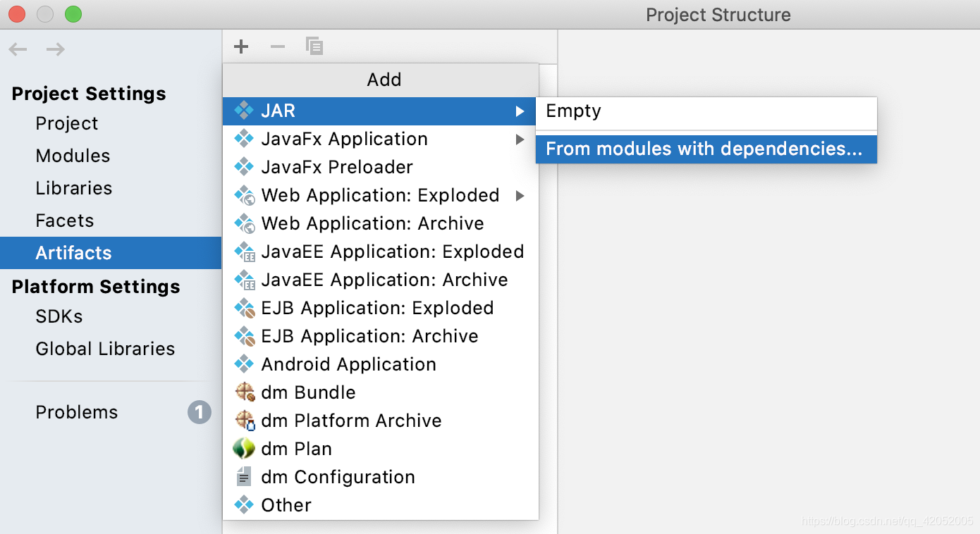Choose dm Platform Archive entry
This screenshot has height=534, width=980.
click(x=381, y=421)
